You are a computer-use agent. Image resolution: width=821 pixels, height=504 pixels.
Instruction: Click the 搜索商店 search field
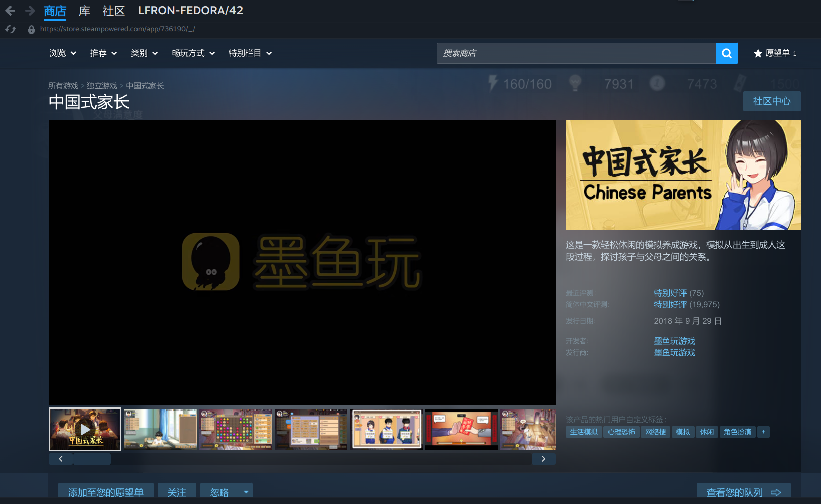[576, 53]
